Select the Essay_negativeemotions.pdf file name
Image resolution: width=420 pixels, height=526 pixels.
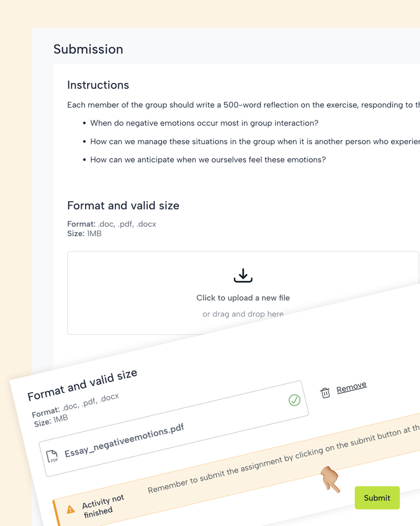pos(124,441)
